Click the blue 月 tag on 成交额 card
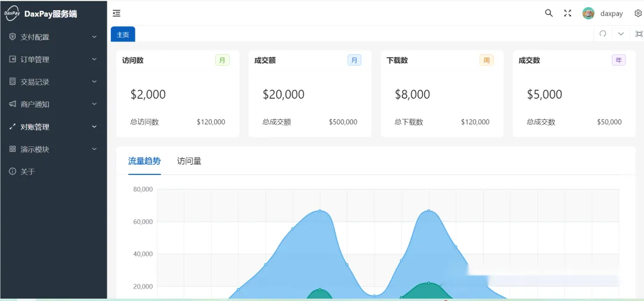 click(x=354, y=60)
